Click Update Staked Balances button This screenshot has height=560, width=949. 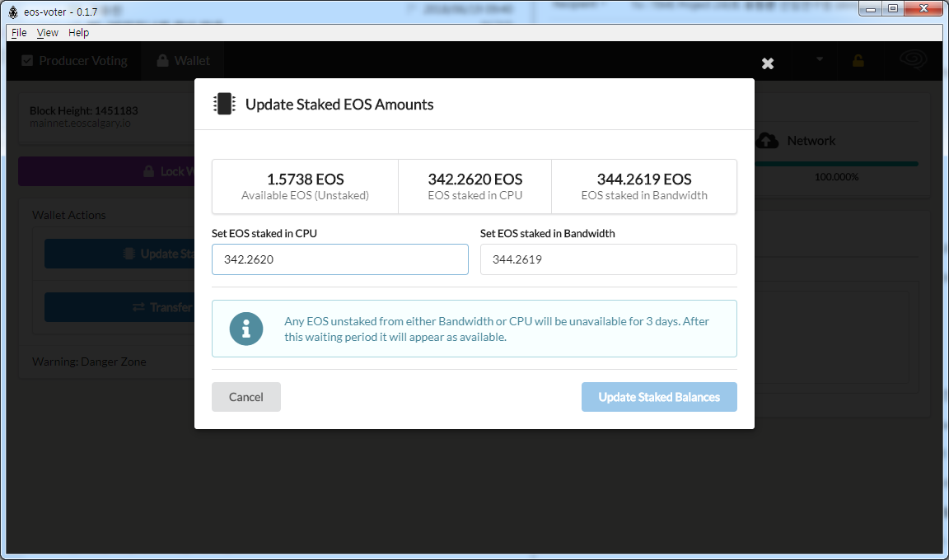(659, 397)
